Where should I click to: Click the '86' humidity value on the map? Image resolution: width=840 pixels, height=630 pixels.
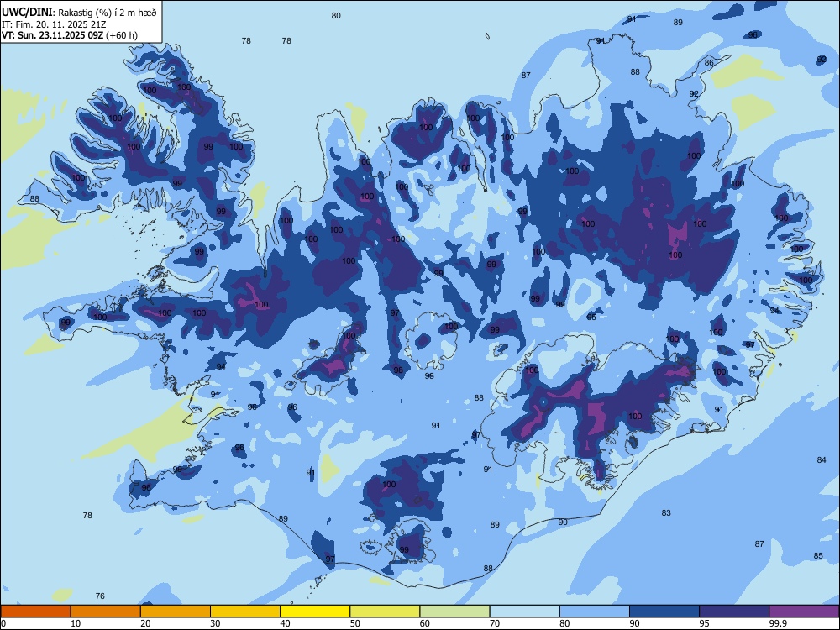tap(709, 63)
